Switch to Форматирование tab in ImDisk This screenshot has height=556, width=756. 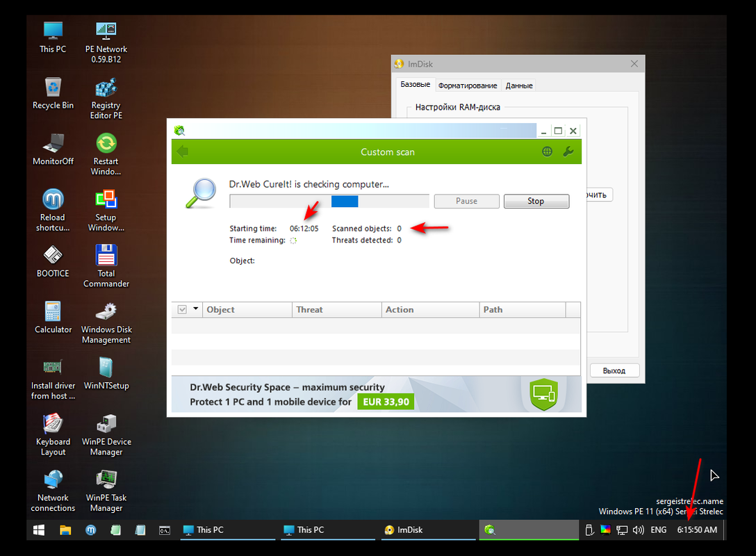pyautogui.click(x=468, y=85)
